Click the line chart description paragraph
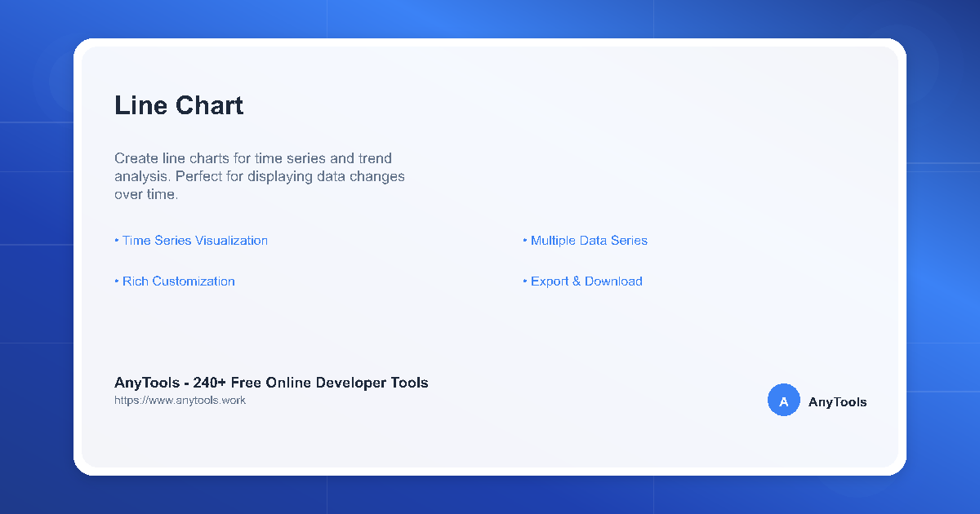This screenshot has width=980, height=514. [x=260, y=176]
